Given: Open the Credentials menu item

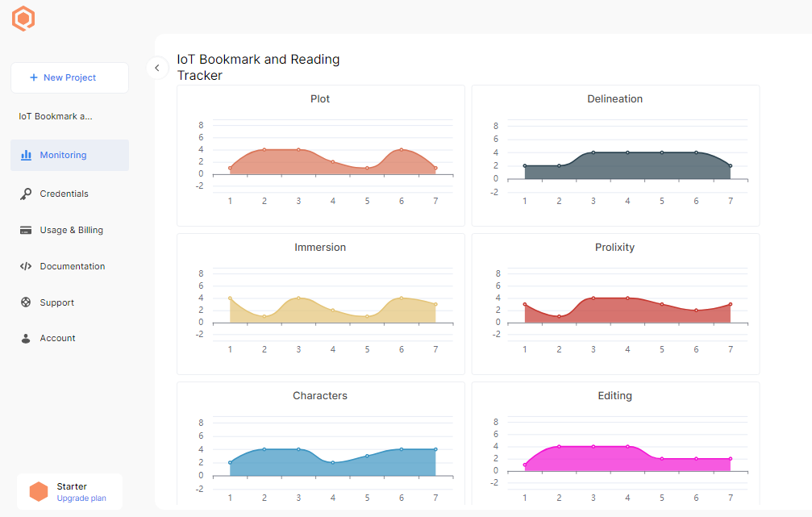Looking at the screenshot, I should tap(65, 194).
